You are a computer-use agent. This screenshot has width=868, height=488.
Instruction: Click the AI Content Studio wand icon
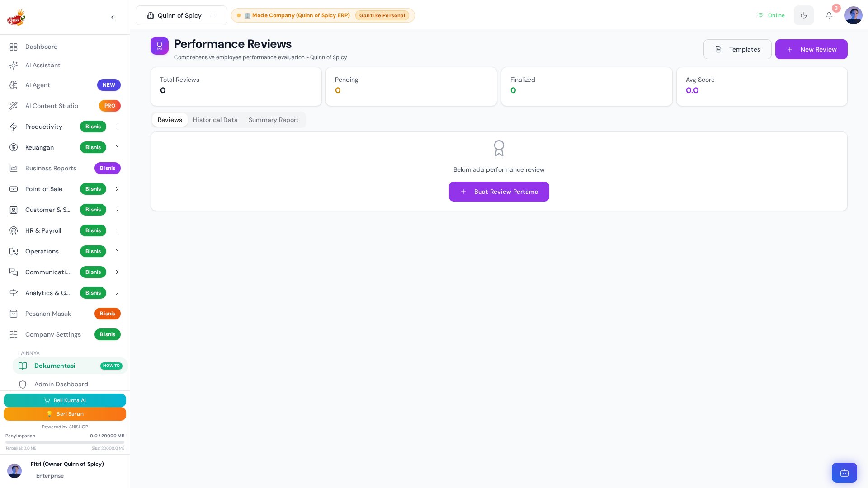(x=14, y=106)
